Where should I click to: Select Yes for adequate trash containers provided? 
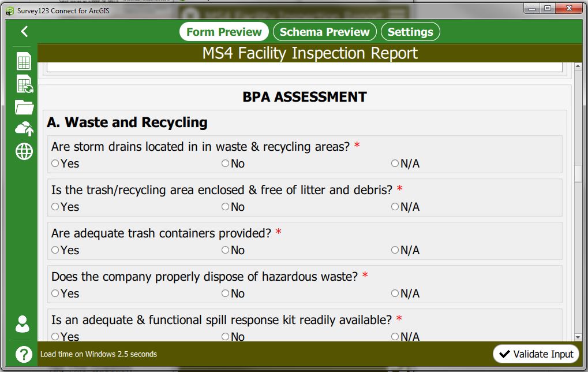coord(55,250)
